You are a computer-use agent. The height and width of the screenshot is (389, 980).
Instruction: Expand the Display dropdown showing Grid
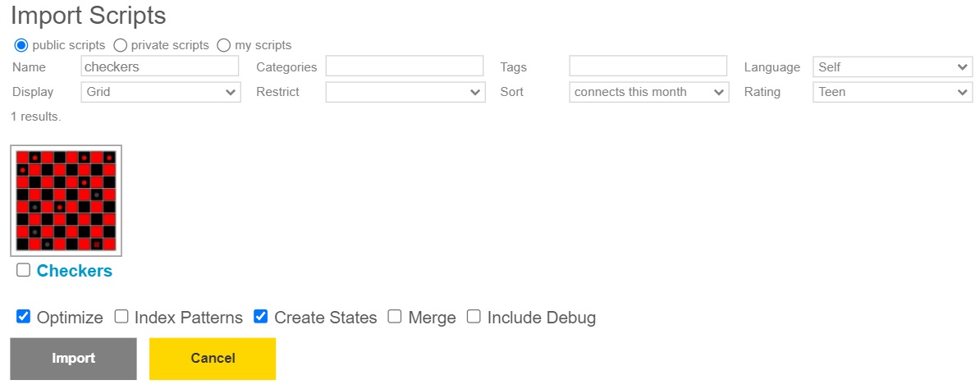[161, 92]
